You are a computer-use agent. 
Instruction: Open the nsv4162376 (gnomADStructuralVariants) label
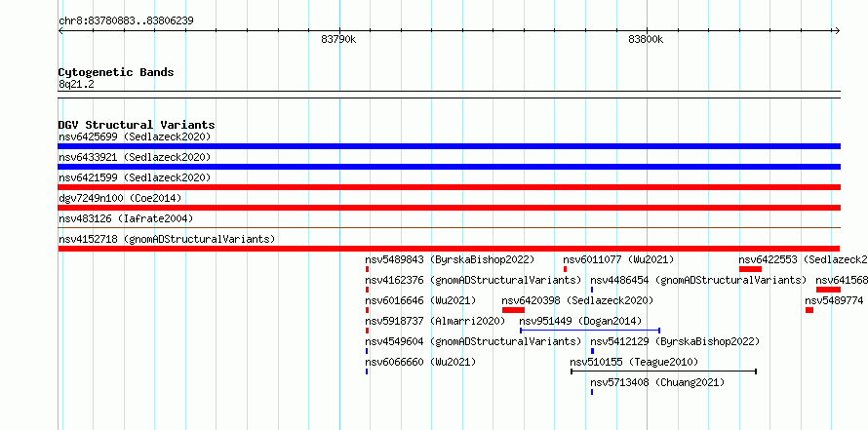click(x=473, y=280)
